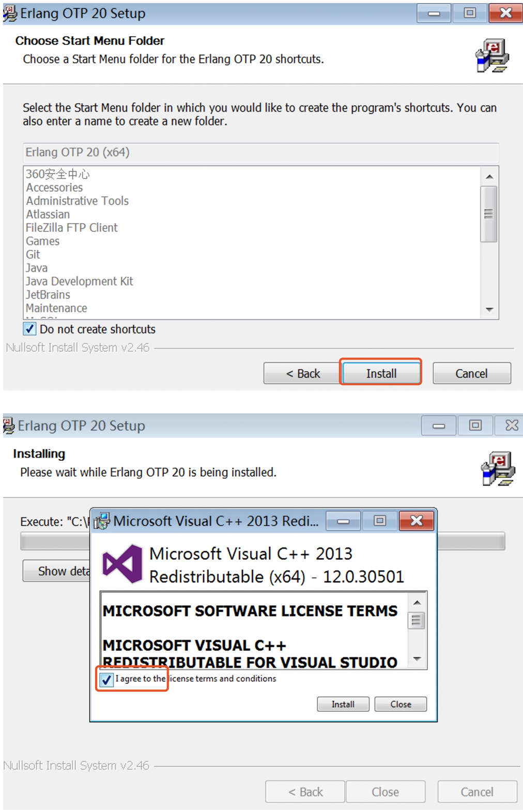Go Back in the Choose Start Menu Folder window
Image resolution: width=523 pixels, height=812 pixels.
tap(303, 373)
